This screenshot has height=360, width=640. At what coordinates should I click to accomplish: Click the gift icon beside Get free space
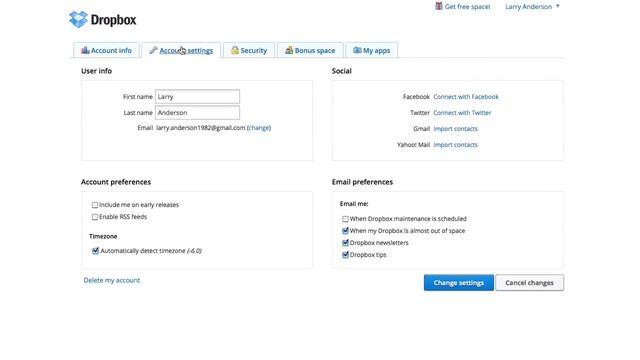439,6
